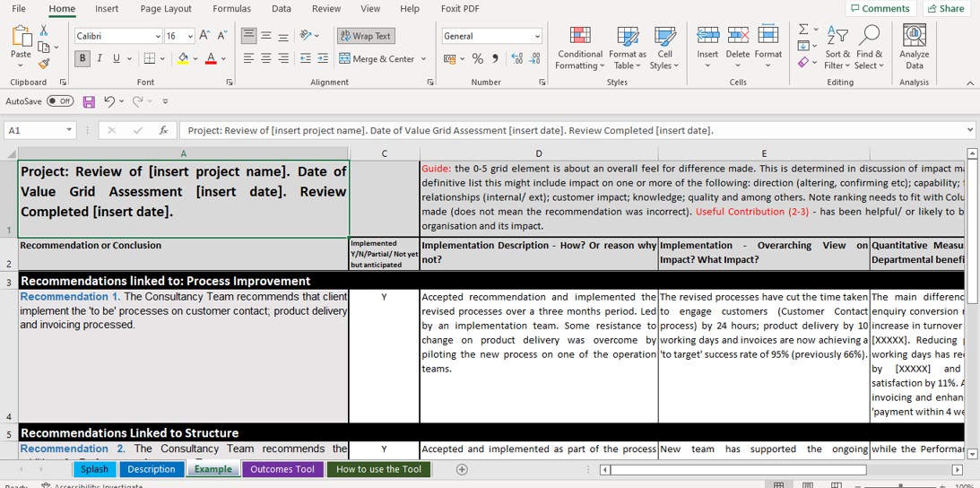980x488 pixels.
Task: Toggle Wrap Text
Action: coord(366,36)
